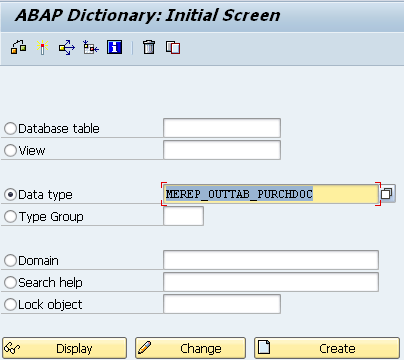Focus the Data type field MEREP_OUTTAB_PURCHDOC
This screenshot has width=404, height=360.
click(271, 194)
